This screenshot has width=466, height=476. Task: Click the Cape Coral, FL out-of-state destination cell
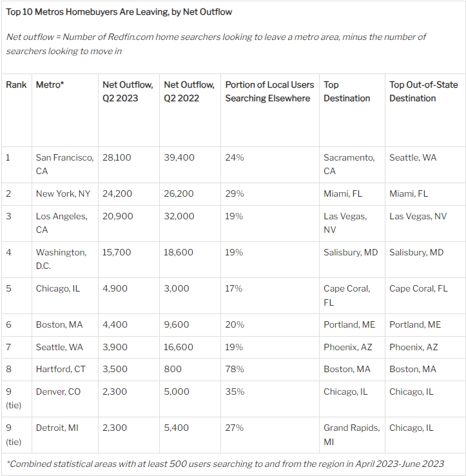418,288
